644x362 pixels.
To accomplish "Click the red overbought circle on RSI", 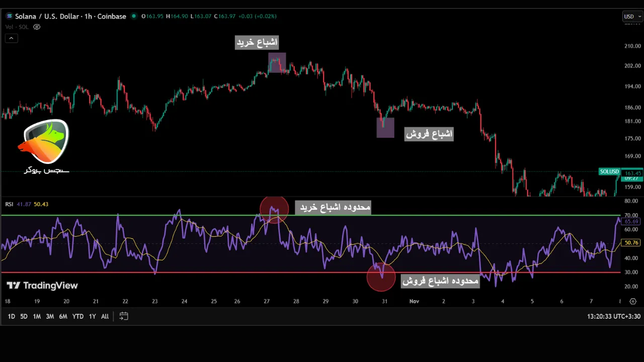I will 274,209.
